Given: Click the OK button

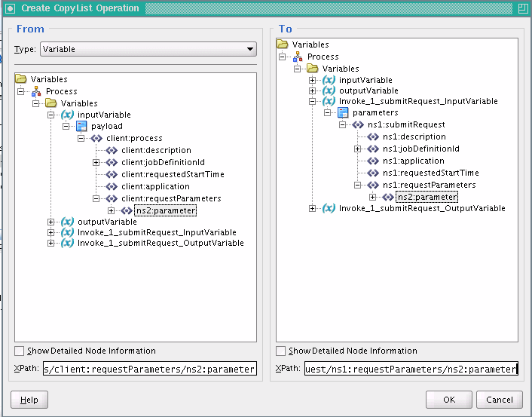Looking at the screenshot, I should coord(449,400).
